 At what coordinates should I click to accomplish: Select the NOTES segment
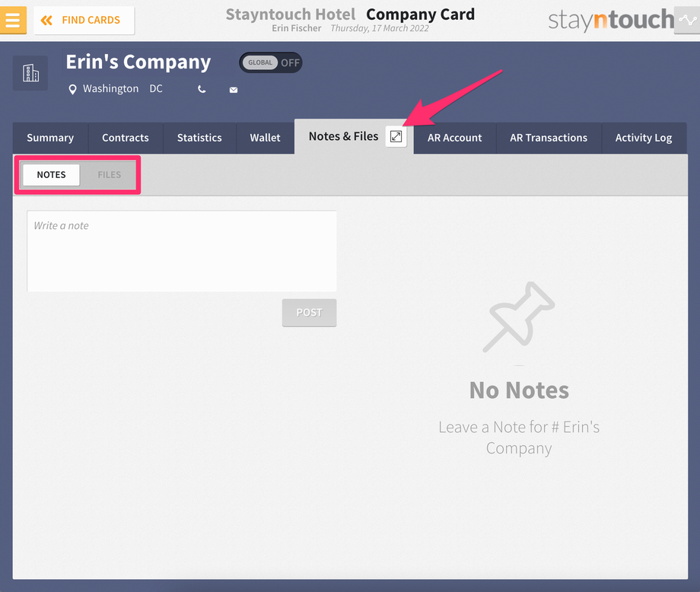coord(51,174)
